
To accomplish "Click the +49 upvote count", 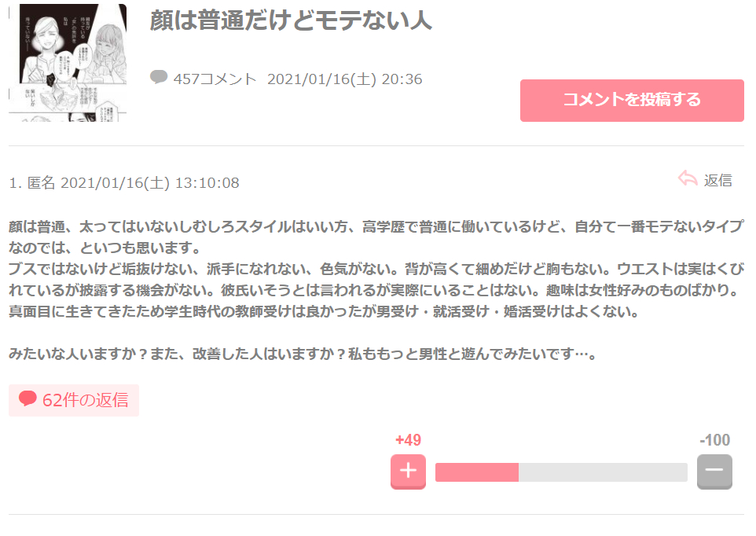I will point(408,440).
